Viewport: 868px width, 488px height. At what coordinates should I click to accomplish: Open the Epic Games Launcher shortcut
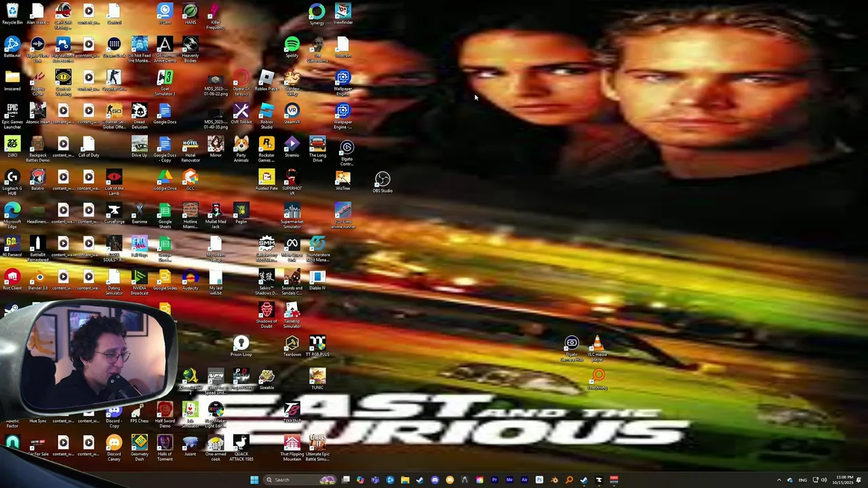12,115
